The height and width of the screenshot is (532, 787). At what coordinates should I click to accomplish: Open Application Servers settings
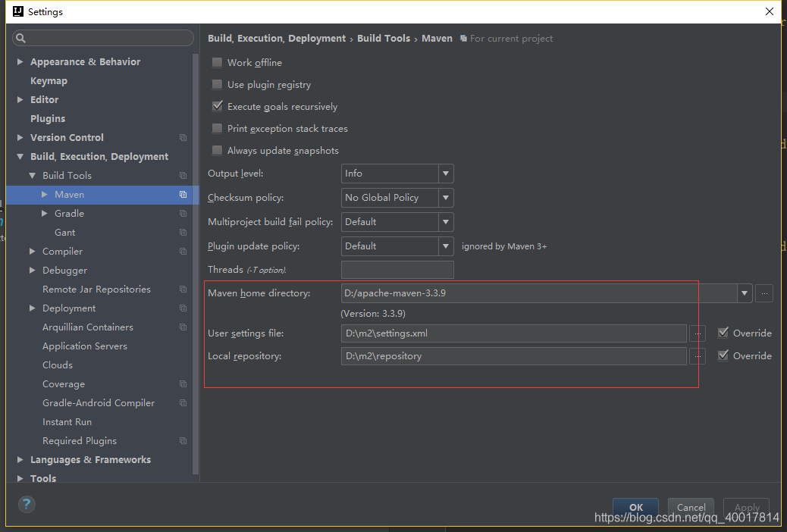[85, 346]
